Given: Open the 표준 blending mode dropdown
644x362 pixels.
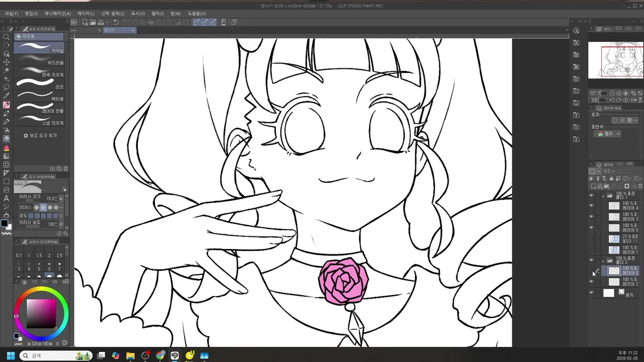Looking at the screenshot, I should pyautogui.click(x=610, y=171).
